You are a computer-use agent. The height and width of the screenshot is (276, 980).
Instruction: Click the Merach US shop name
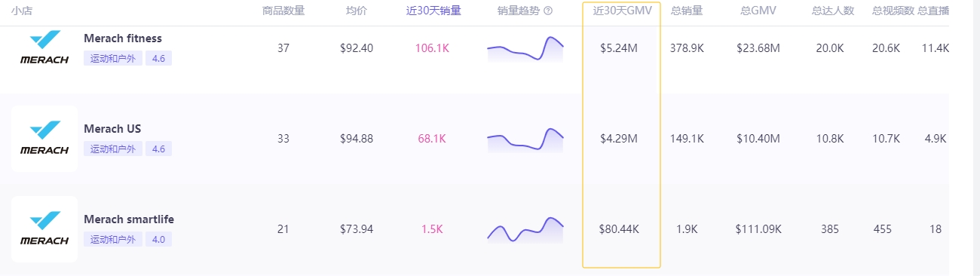pyautogui.click(x=112, y=129)
